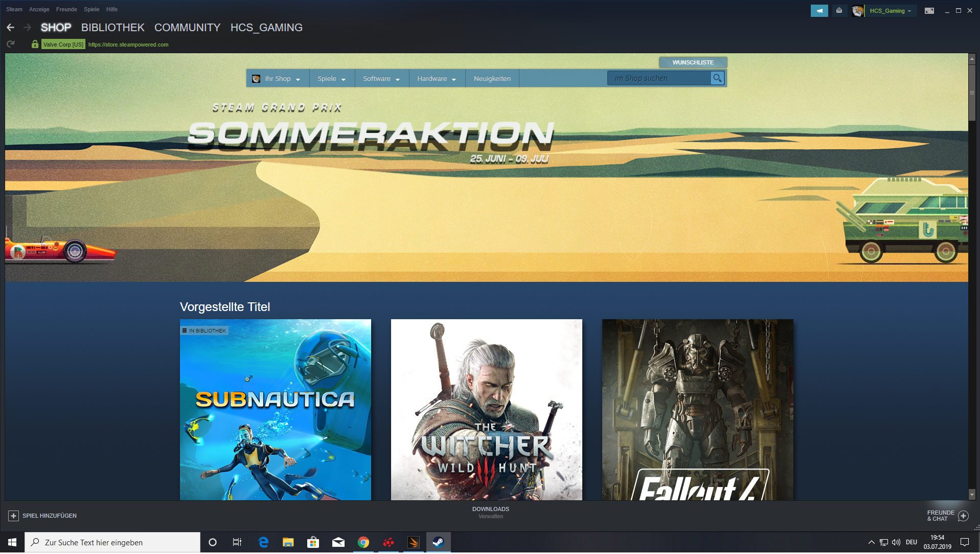Click the scrollbar down arrow

click(972, 495)
